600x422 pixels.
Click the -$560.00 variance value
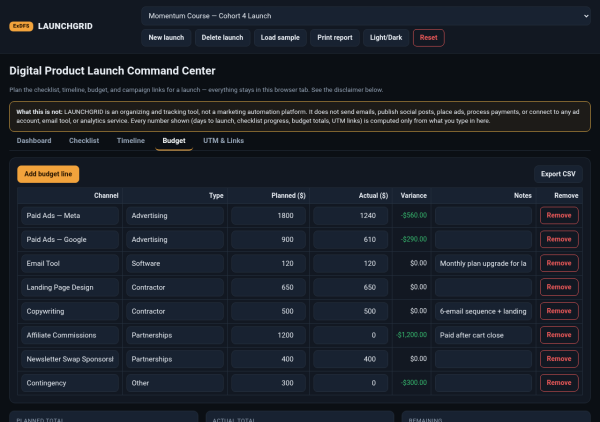[x=414, y=215]
